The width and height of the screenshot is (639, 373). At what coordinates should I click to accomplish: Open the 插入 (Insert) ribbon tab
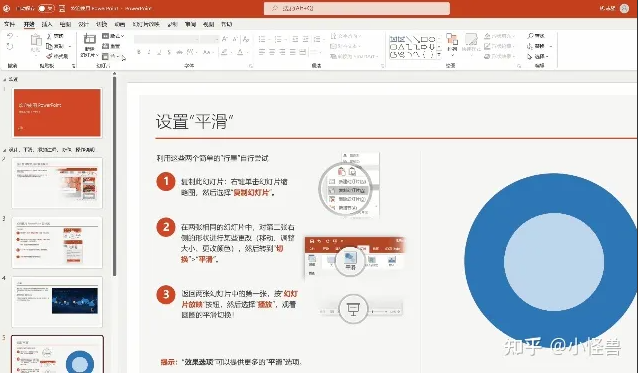[x=47, y=24]
